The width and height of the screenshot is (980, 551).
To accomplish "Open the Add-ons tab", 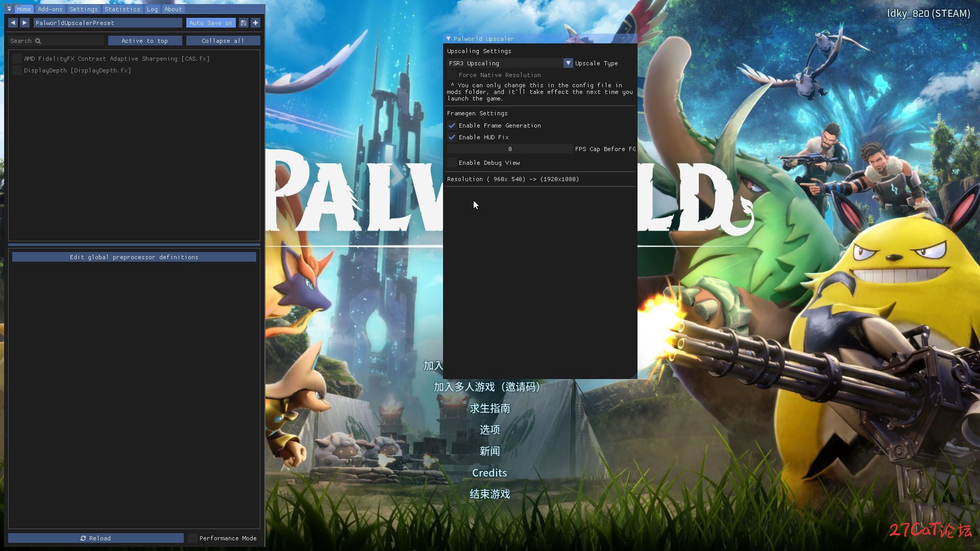I will [50, 9].
